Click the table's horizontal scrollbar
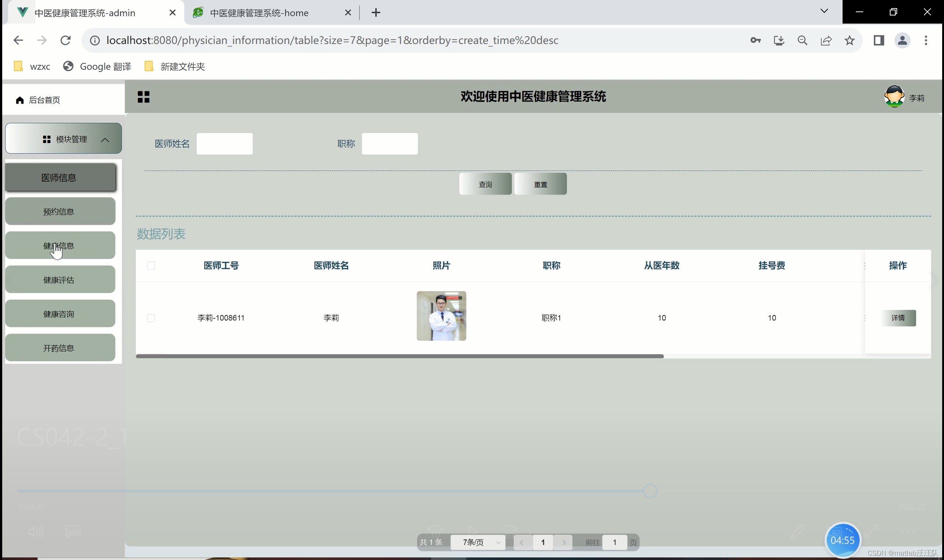Screen dimensions: 944x560 [400, 356]
